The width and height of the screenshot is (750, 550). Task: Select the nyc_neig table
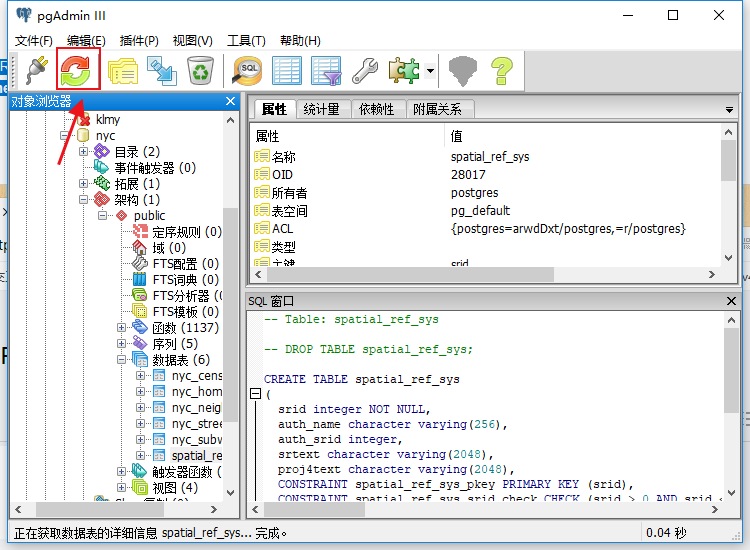coord(197,408)
